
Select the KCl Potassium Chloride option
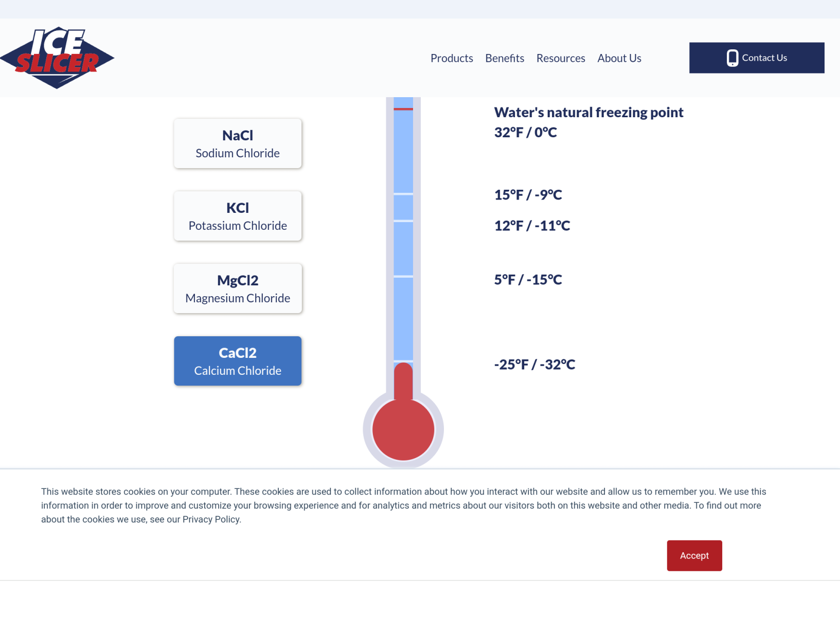[x=238, y=216]
